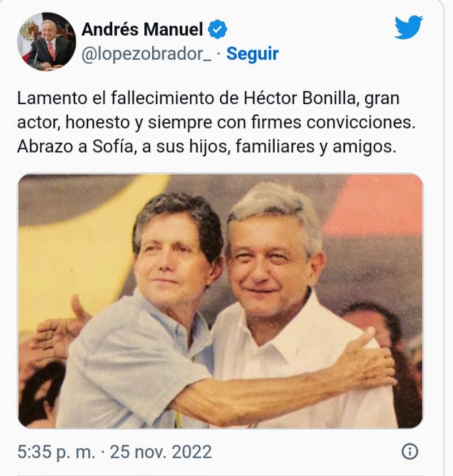Click the 5:35 p. m. timestamp
453x476 pixels.
pyautogui.click(x=57, y=452)
